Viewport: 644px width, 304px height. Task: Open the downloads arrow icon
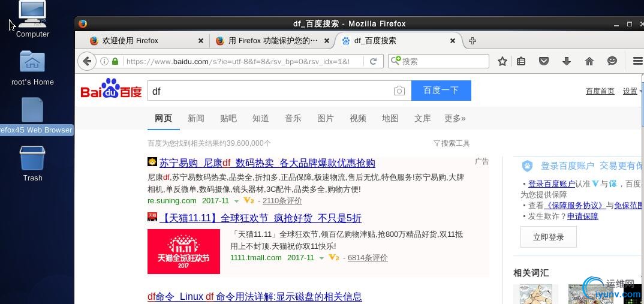pyautogui.click(x=567, y=61)
